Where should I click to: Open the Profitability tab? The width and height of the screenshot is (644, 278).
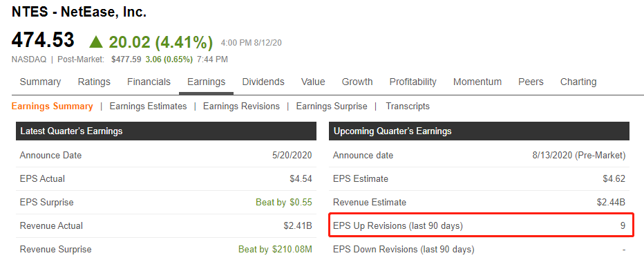coord(413,82)
